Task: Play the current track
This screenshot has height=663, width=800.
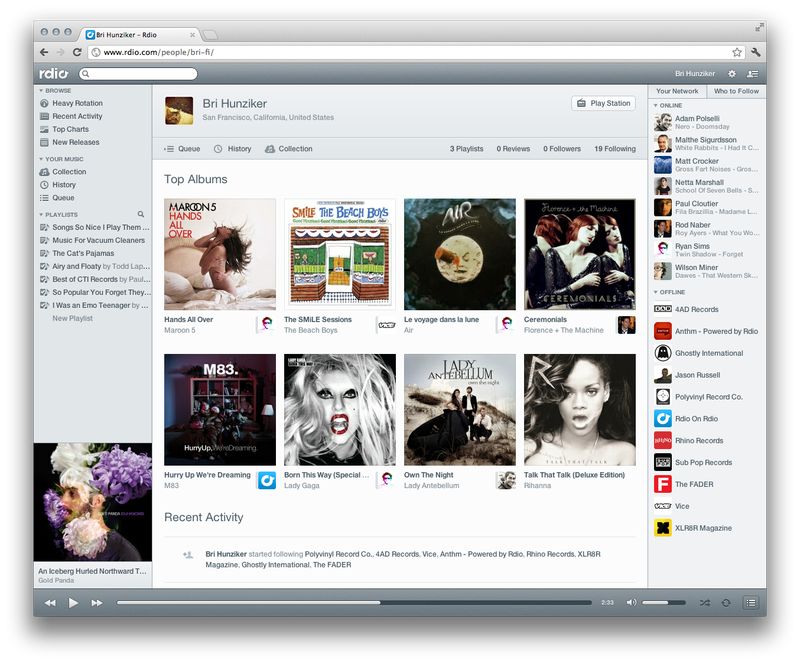Action: click(73, 603)
